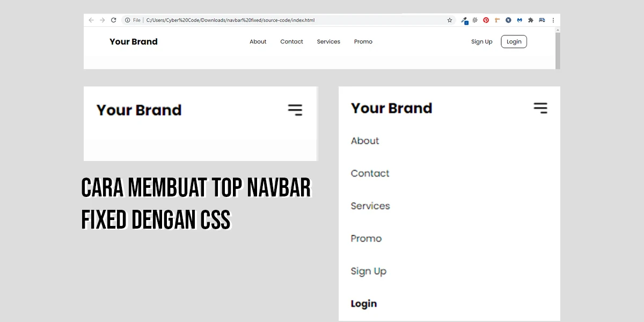This screenshot has height=322, width=644.
Task: Go back using the browser back arrow
Action: [91, 19]
